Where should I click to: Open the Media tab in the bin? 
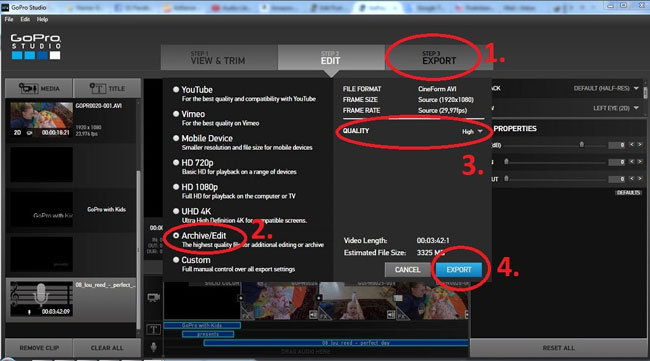39,88
